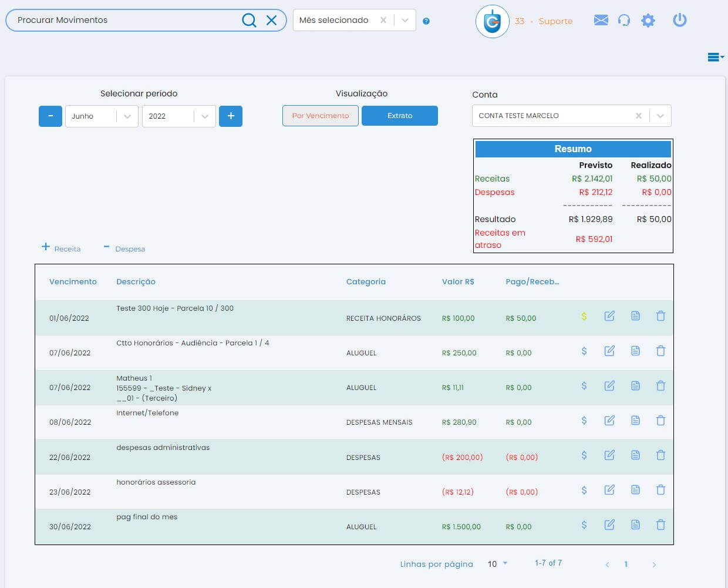
Task: Go to previous month with minus button
Action: (x=50, y=116)
